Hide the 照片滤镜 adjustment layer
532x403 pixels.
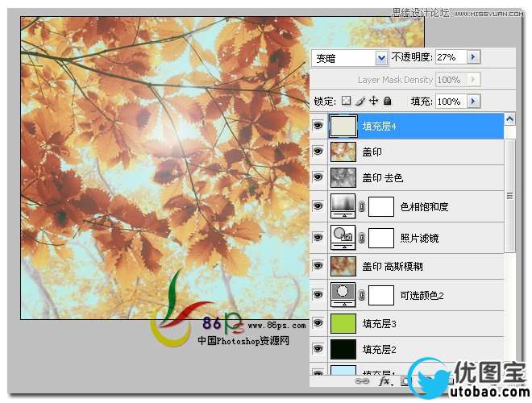coord(318,238)
